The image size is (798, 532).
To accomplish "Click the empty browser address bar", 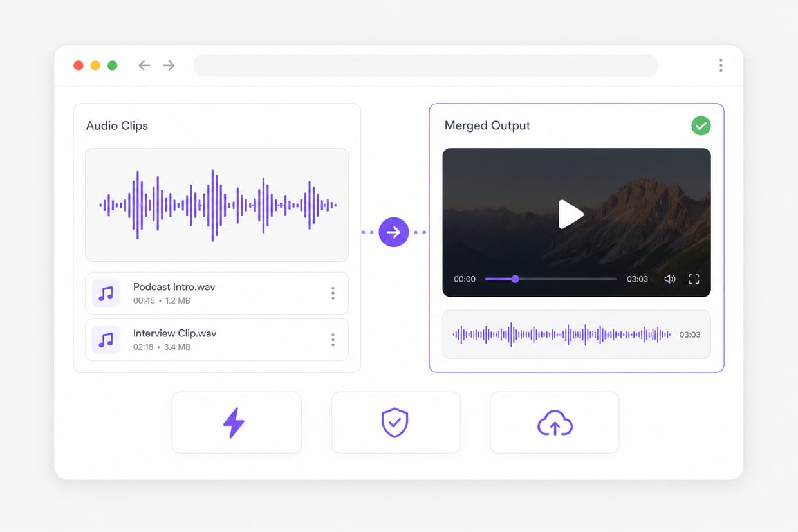I will coord(425,66).
